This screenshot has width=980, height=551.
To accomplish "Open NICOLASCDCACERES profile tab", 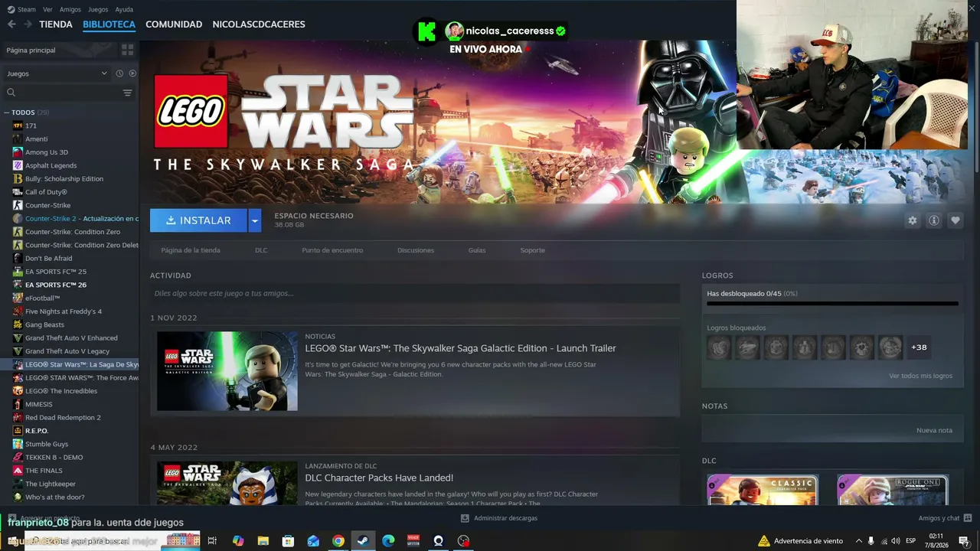I will 259,24.
